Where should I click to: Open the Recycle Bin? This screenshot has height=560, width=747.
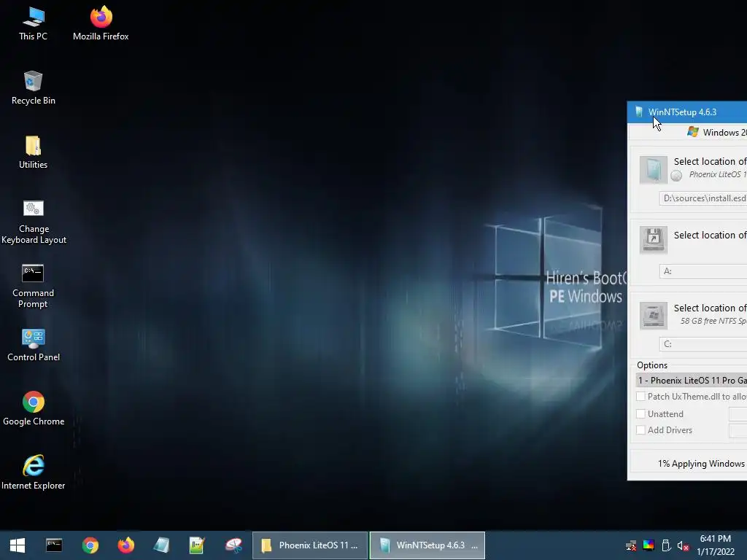34,88
